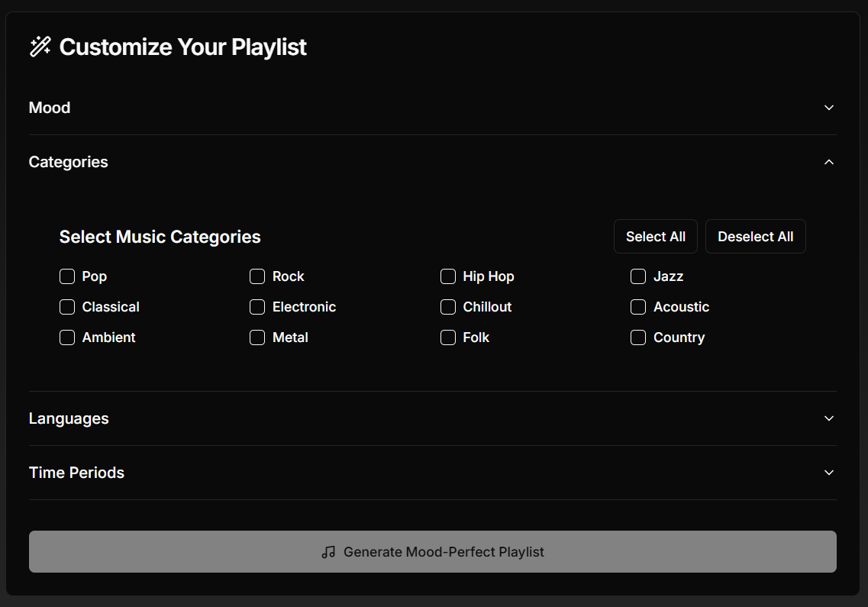
Task: Expand the Languages section chevron
Action: (x=829, y=418)
